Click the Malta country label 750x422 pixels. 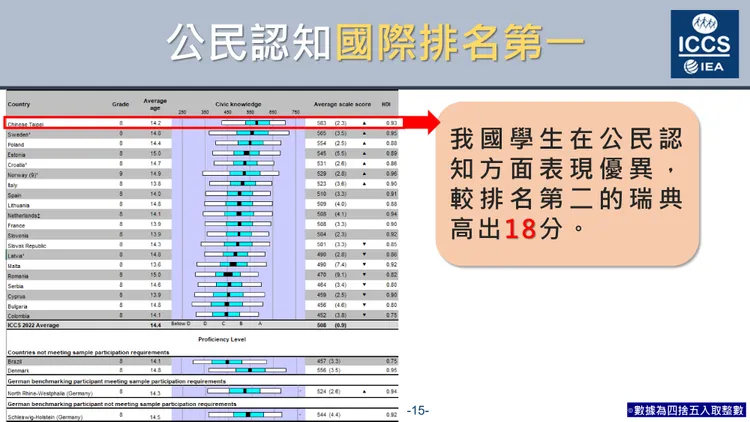(x=14, y=266)
